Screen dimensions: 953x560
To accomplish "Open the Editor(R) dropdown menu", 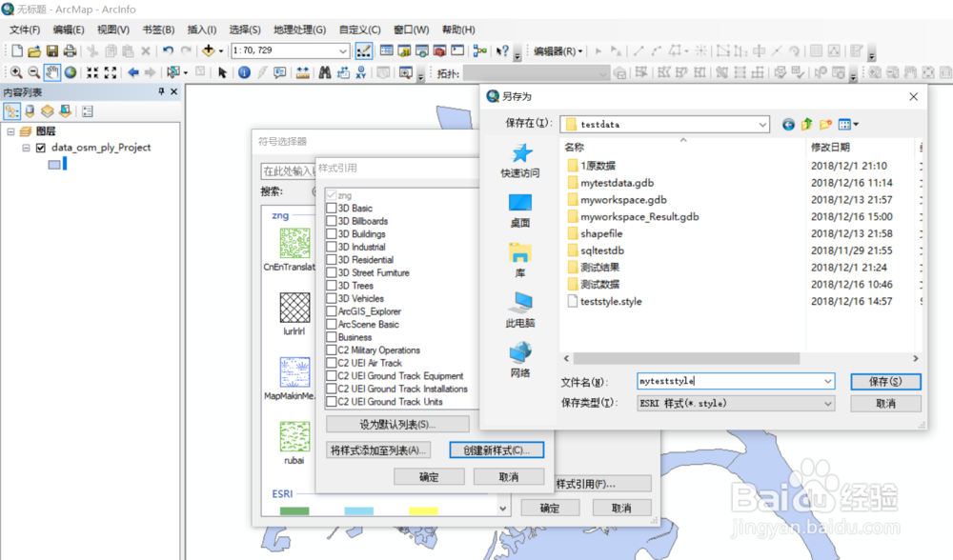I will 558,51.
